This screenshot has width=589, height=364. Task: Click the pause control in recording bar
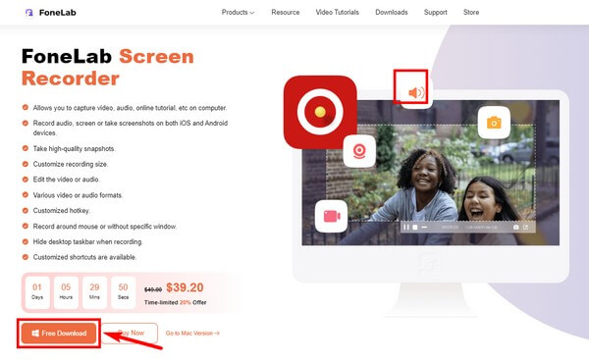coord(406,227)
